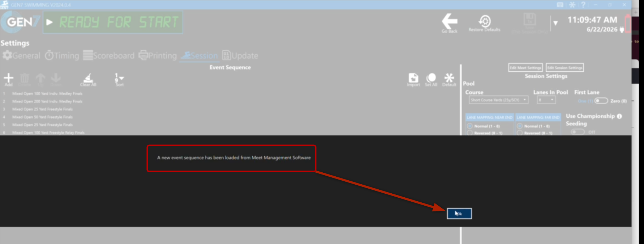Click the Import file icon

point(413,77)
